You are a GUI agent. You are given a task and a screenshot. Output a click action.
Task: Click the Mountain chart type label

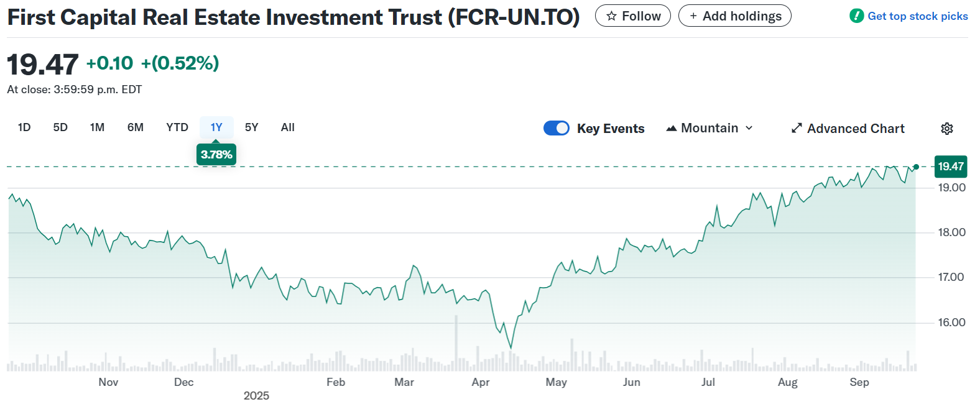coord(710,128)
